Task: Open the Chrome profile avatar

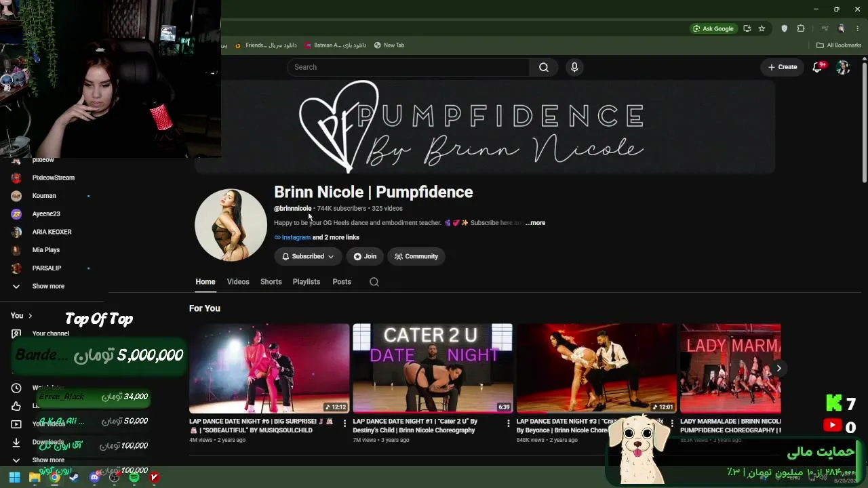Action: point(842,28)
